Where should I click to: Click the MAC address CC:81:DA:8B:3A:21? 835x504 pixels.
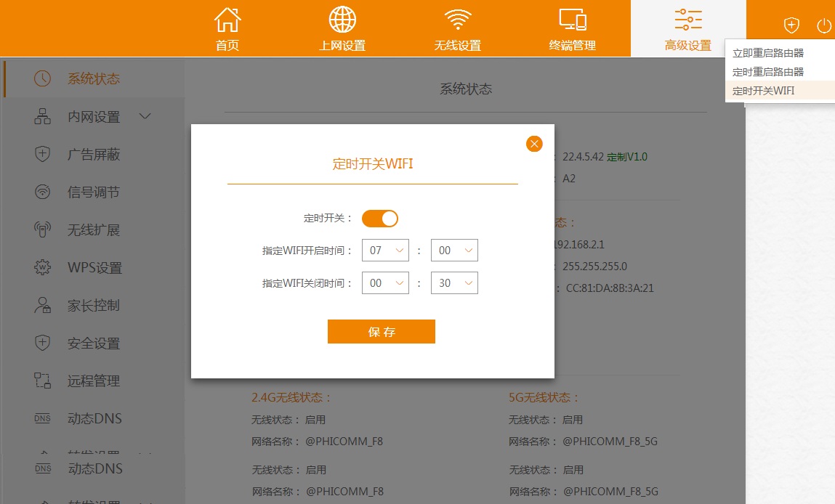coord(610,288)
